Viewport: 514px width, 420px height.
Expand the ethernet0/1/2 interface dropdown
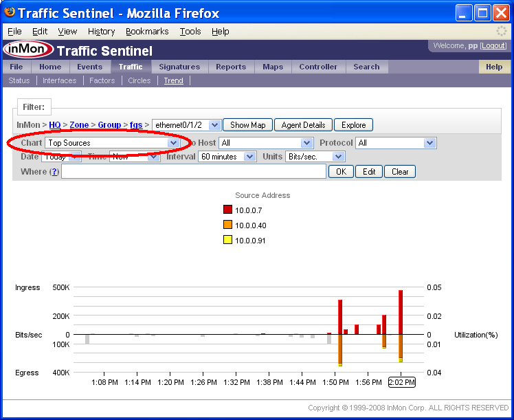coord(214,125)
